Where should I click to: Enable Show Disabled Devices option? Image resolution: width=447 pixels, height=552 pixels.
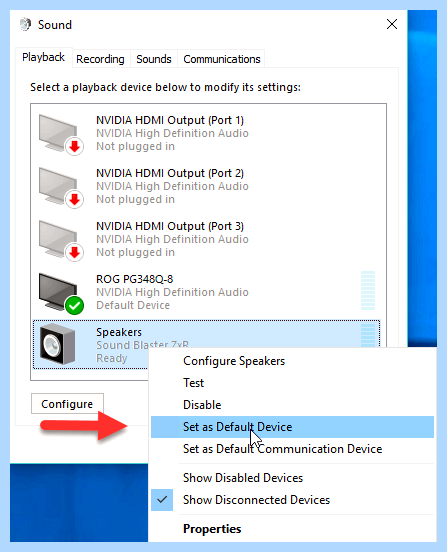point(292,478)
